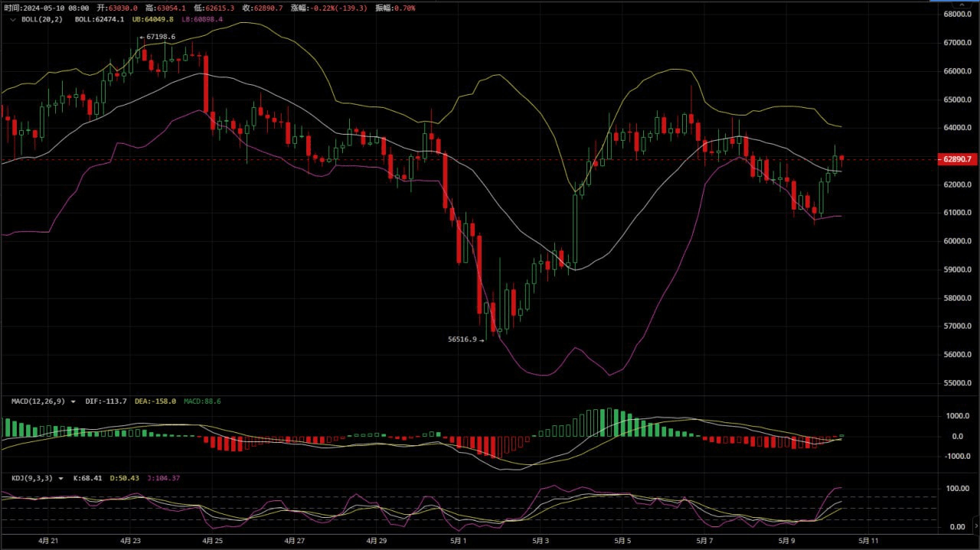Click the MACD axis label -1000.0
980x550 pixels.
click(x=958, y=457)
